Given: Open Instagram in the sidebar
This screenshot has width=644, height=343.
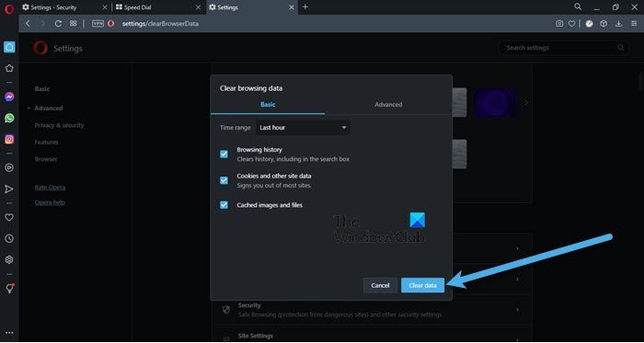Looking at the screenshot, I should [9, 140].
